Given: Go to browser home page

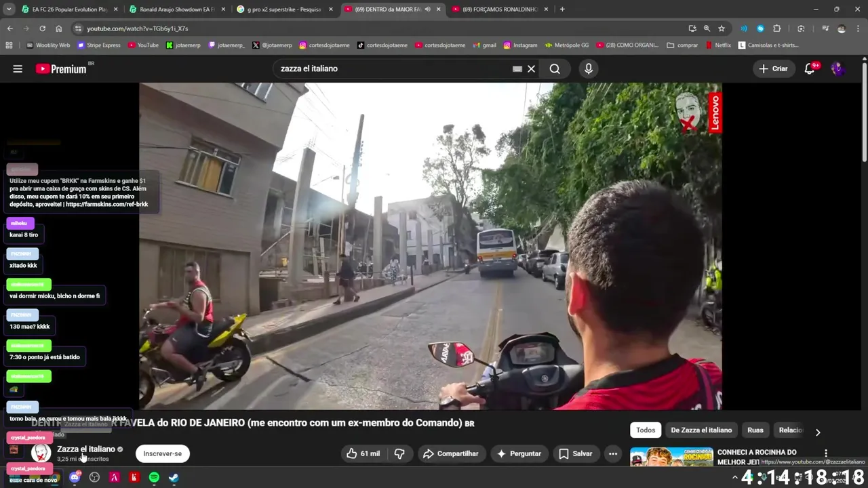Looking at the screenshot, I should tap(58, 28).
